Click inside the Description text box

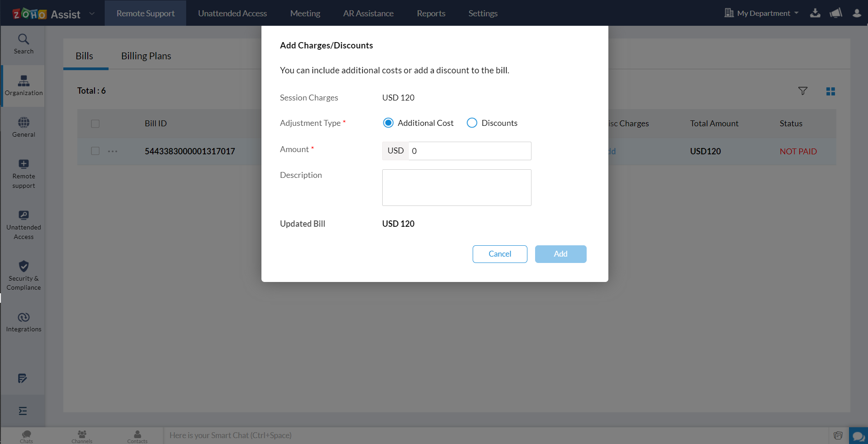[456, 187]
